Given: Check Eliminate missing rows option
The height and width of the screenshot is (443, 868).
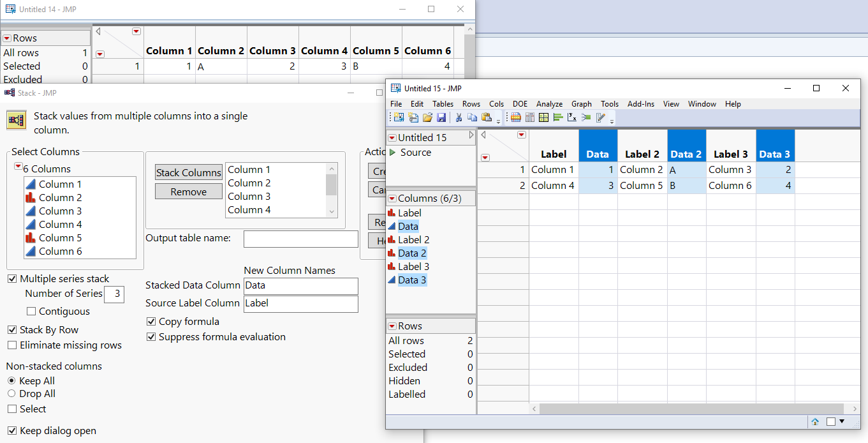Looking at the screenshot, I should [x=12, y=345].
